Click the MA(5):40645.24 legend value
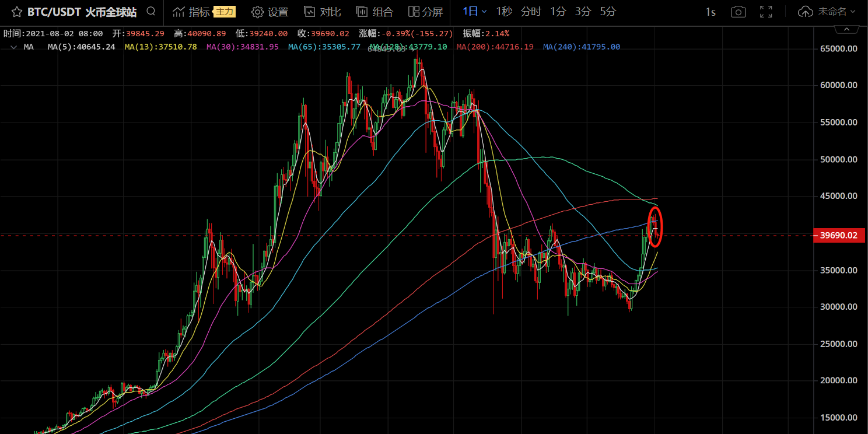Image resolution: width=868 pixels, height=434 pixels. point(82,47)
